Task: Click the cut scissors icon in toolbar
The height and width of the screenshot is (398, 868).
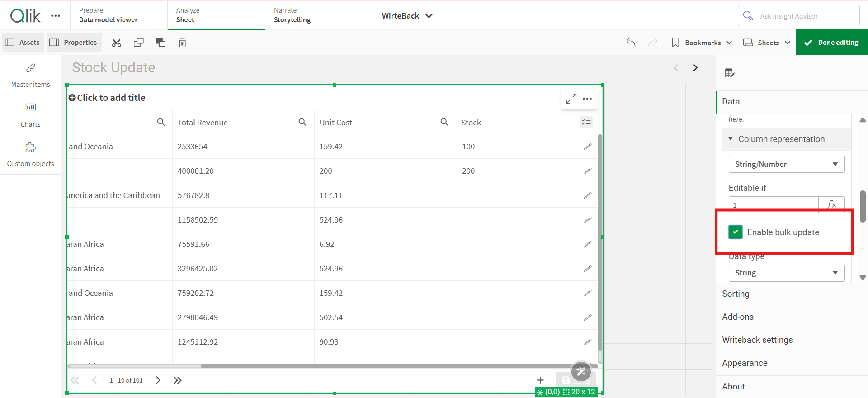Action: (x=117, y=43)
